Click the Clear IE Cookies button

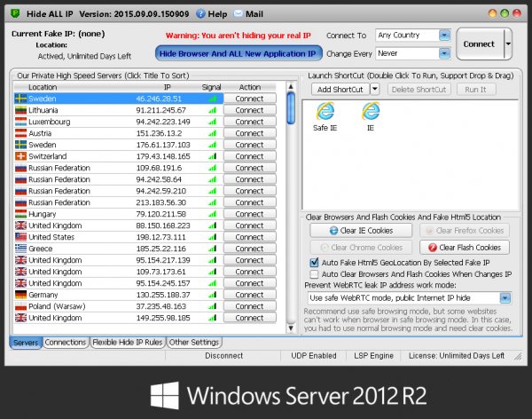(361, 231)
